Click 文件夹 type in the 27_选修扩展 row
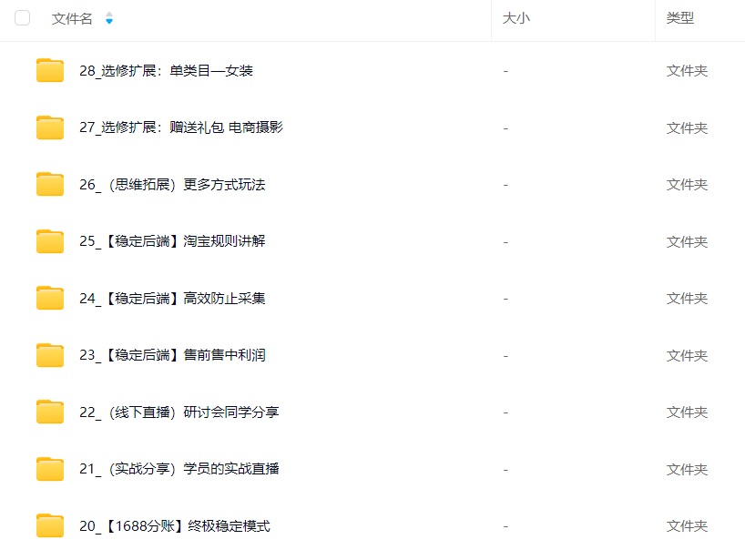This screenshot has height=560, width=745. (687, 127)
